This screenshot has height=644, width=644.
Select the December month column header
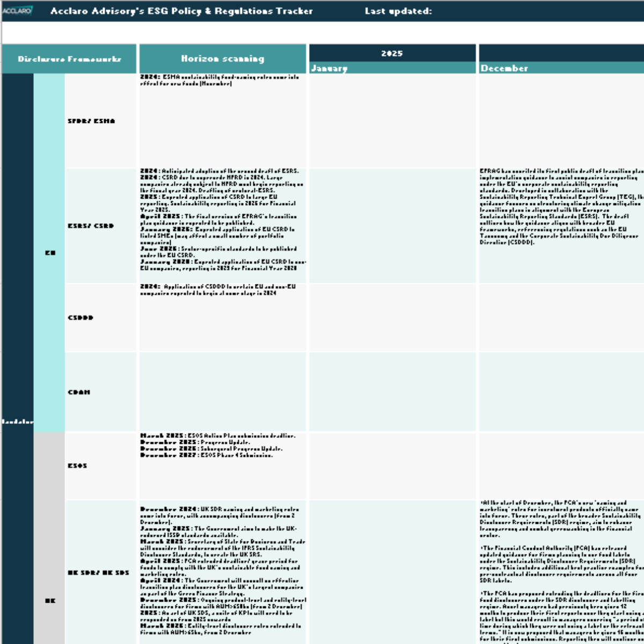click(x=561, y=68)
